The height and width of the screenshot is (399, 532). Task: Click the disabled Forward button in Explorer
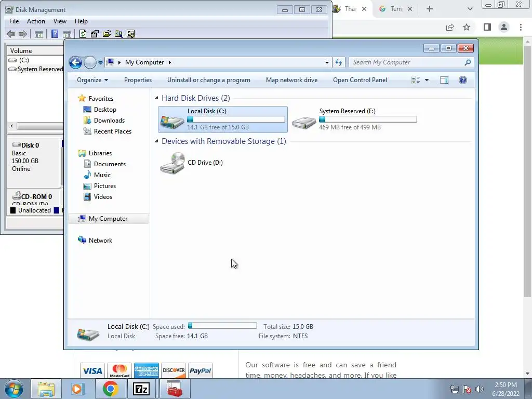click(90, 62)
